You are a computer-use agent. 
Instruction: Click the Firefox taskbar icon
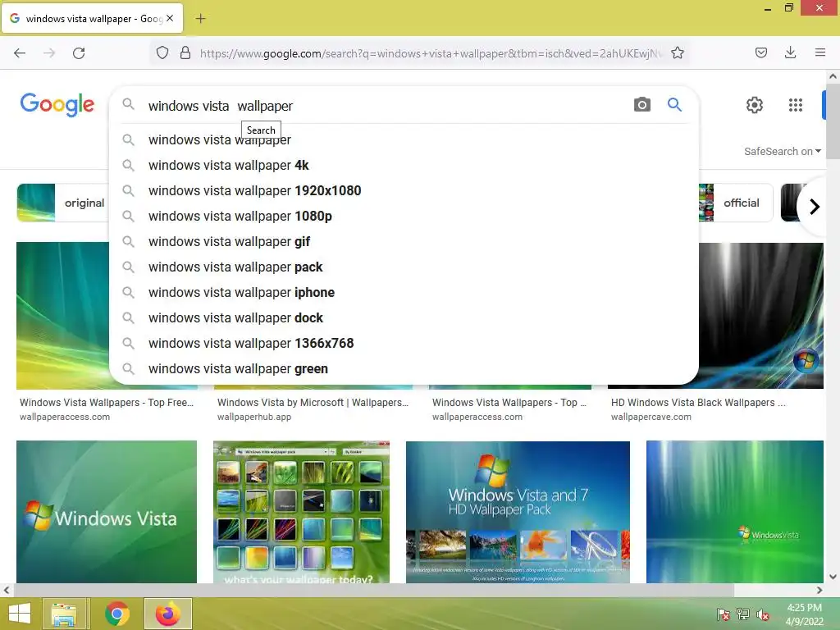(x=168, y=614)
